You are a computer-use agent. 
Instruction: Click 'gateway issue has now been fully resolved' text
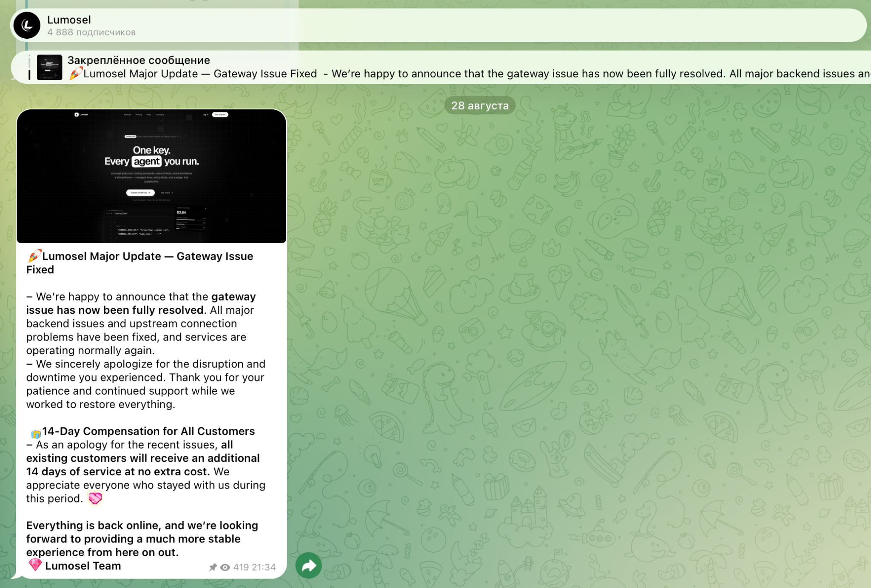[x=141, y=303]
